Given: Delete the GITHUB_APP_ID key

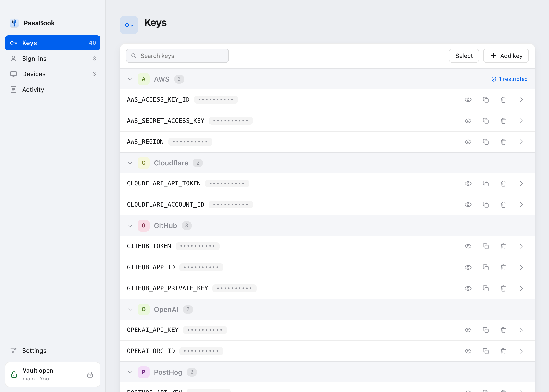Looking at the screenshot, I should [503, 267].
